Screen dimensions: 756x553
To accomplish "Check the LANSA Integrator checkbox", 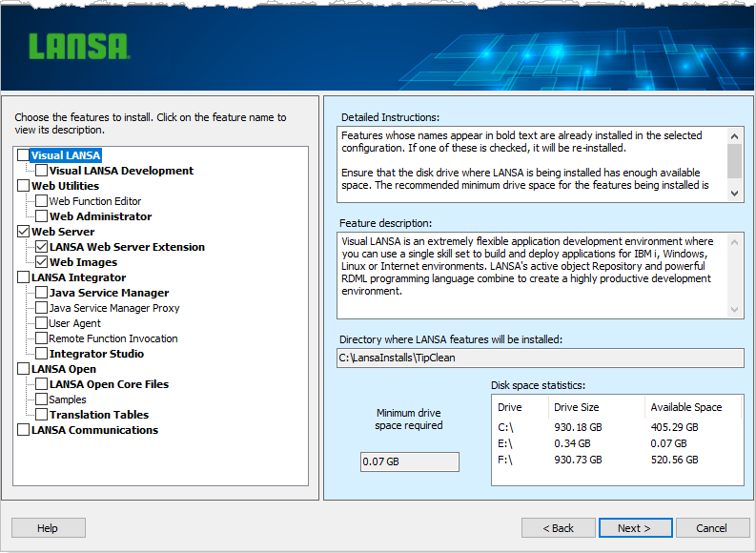I will (23, 277).
